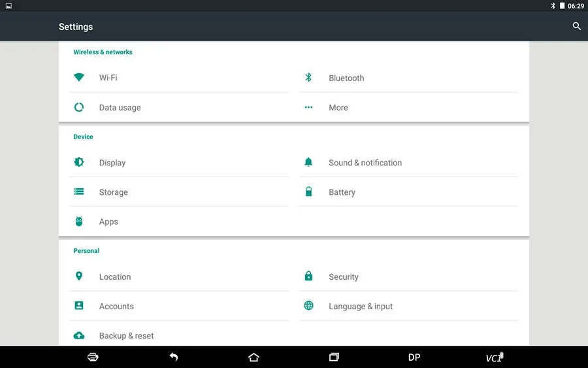The width and height of the screenshot is (588, 368).
Task: Go to the home screen
Action: pos(254,357)
